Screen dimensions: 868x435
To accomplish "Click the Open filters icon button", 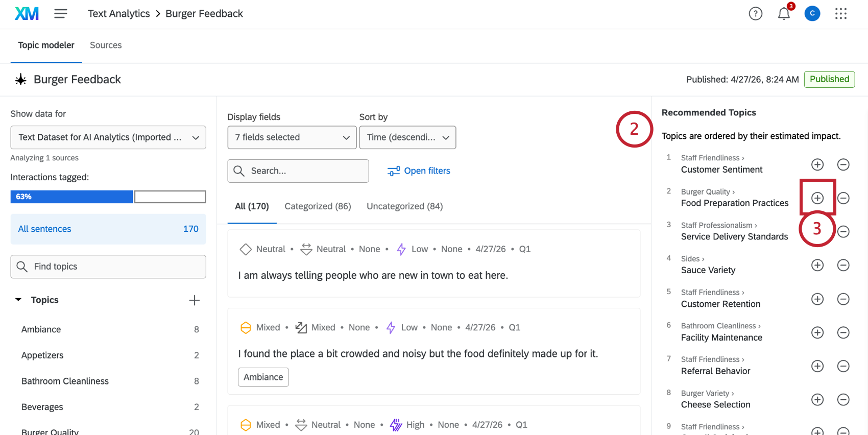I will pos(419,171).
